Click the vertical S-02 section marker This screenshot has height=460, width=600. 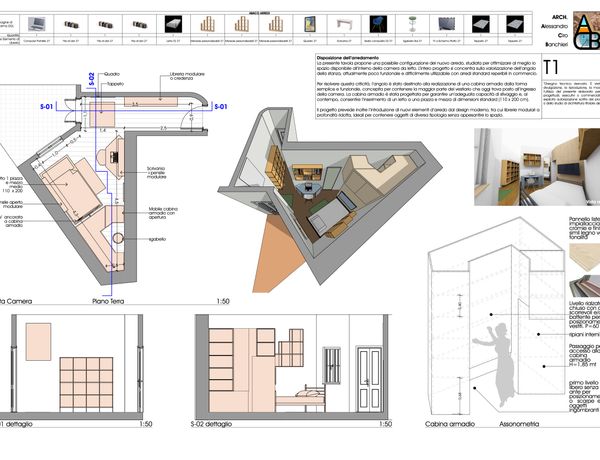click(90, 79)
